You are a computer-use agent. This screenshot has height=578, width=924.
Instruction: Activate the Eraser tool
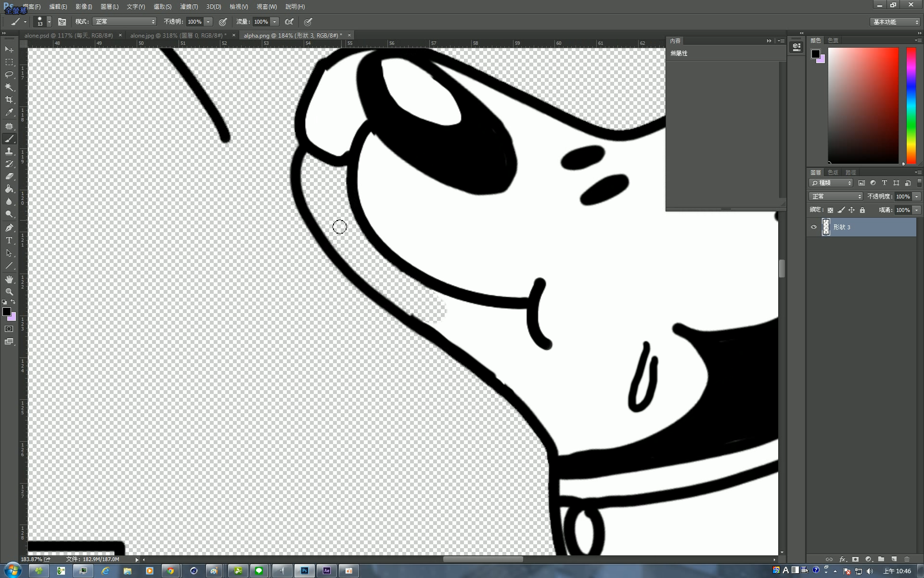click(9, 176)
